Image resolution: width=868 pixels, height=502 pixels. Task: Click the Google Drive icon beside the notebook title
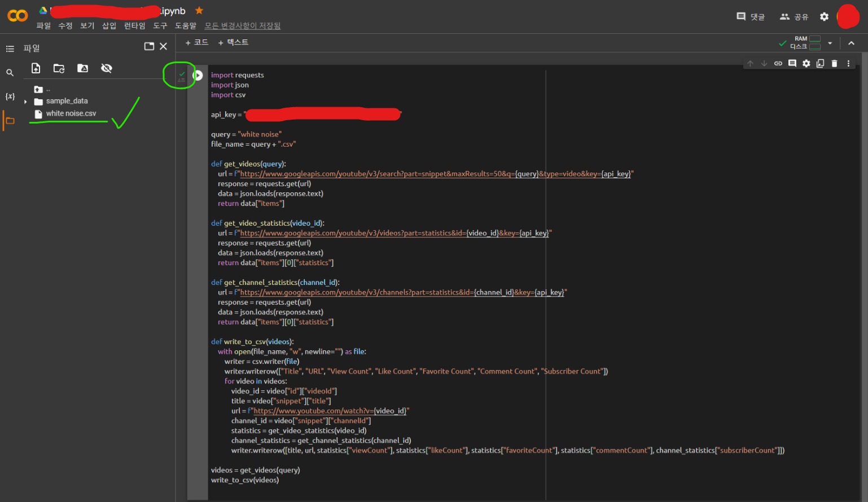pyautogui.click(x=43, y=10)
